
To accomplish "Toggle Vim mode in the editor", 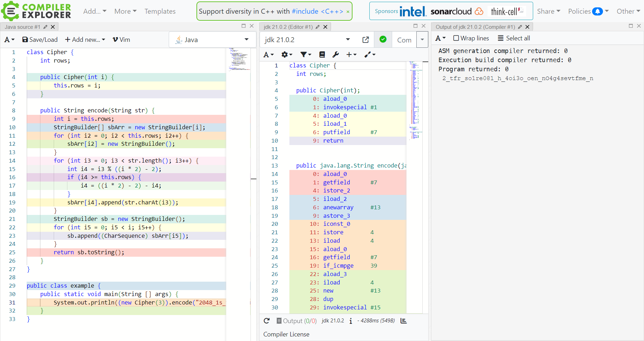I will point(121,40).
